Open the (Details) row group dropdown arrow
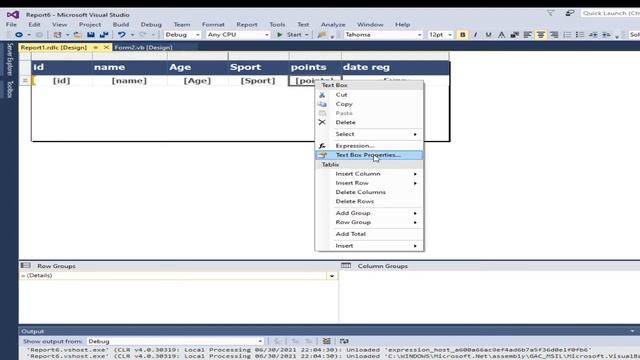Image resolution: width=640 pixels, height=360 pixels. tap(332, 276)
